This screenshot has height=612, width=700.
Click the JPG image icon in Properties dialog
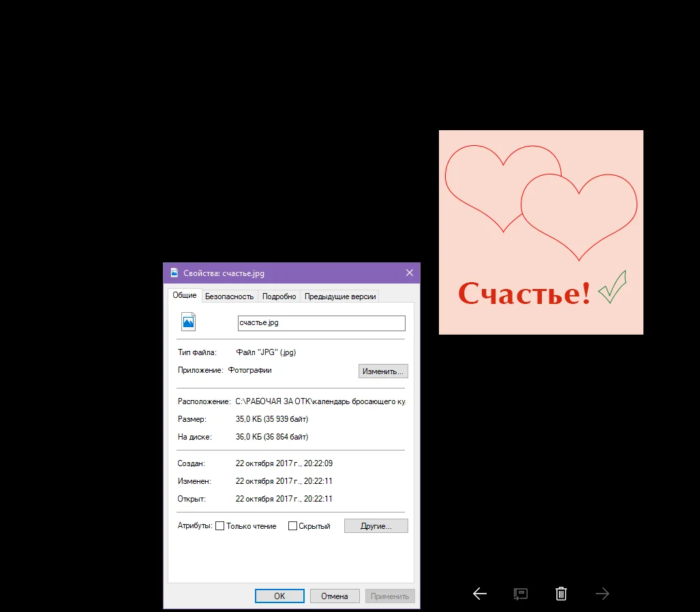[x=189, y=321]
